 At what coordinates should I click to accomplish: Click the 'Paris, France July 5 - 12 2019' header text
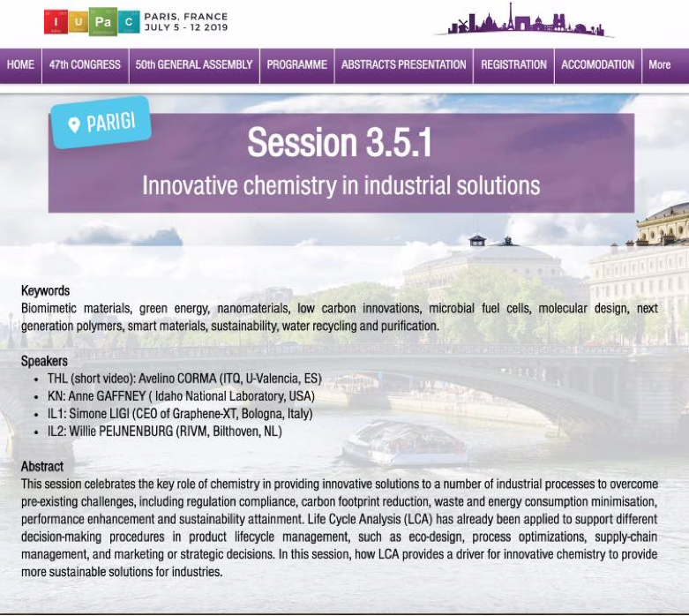[x=186, y=22]
